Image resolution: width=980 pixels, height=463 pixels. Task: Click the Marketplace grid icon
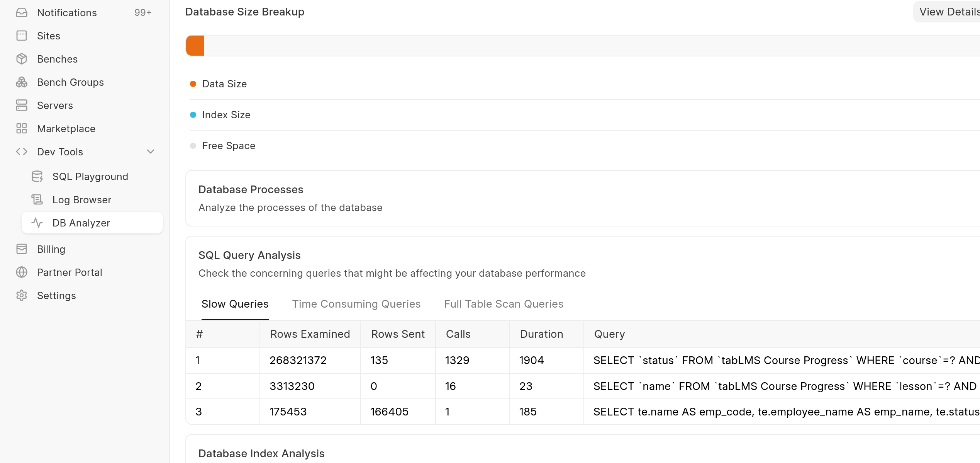point(22,129)
